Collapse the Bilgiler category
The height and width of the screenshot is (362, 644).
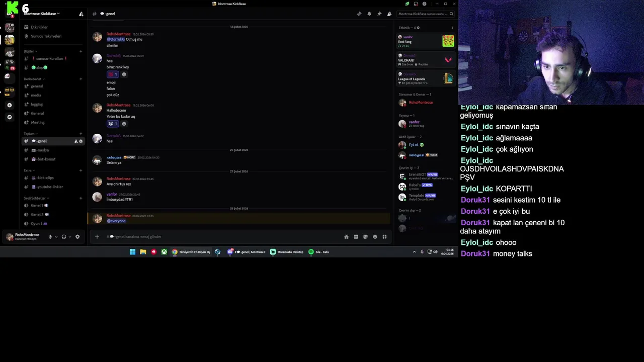pyautogui.click(x=30, y=51)
